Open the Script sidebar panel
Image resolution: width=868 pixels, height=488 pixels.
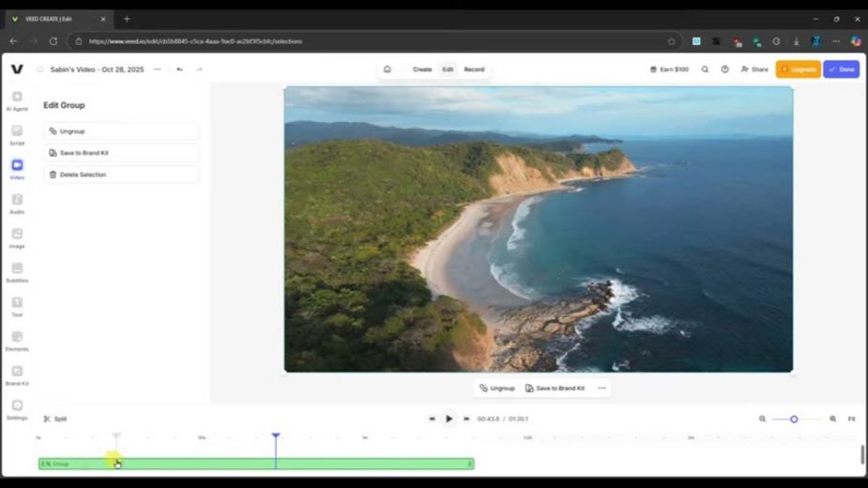[x=17, y=135]
